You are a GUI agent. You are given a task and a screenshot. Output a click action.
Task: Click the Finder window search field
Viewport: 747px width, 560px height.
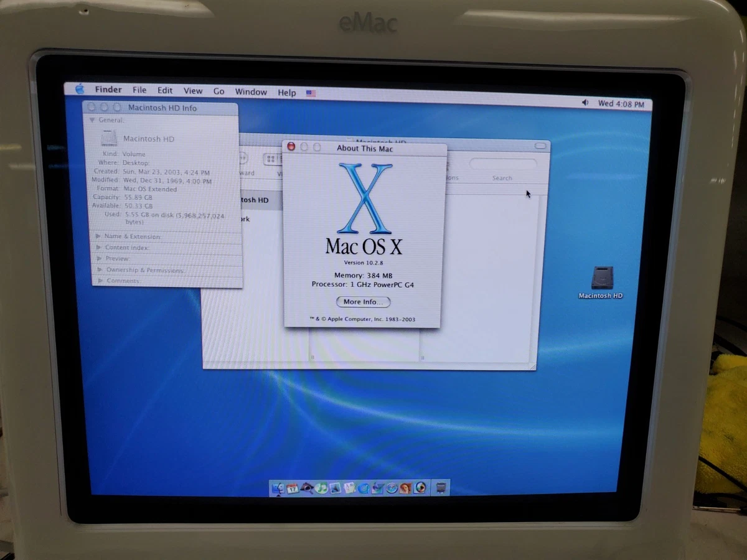(x=503, y=164)
